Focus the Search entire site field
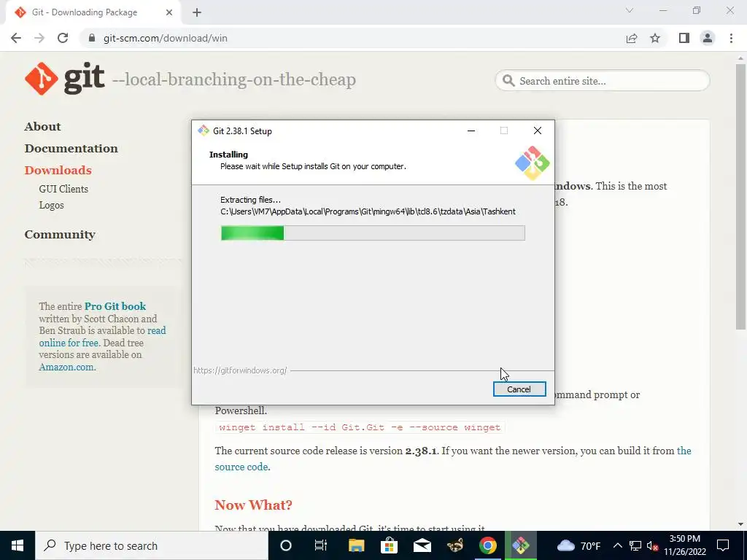Viewport: 747px width, 560px height. 602,81
